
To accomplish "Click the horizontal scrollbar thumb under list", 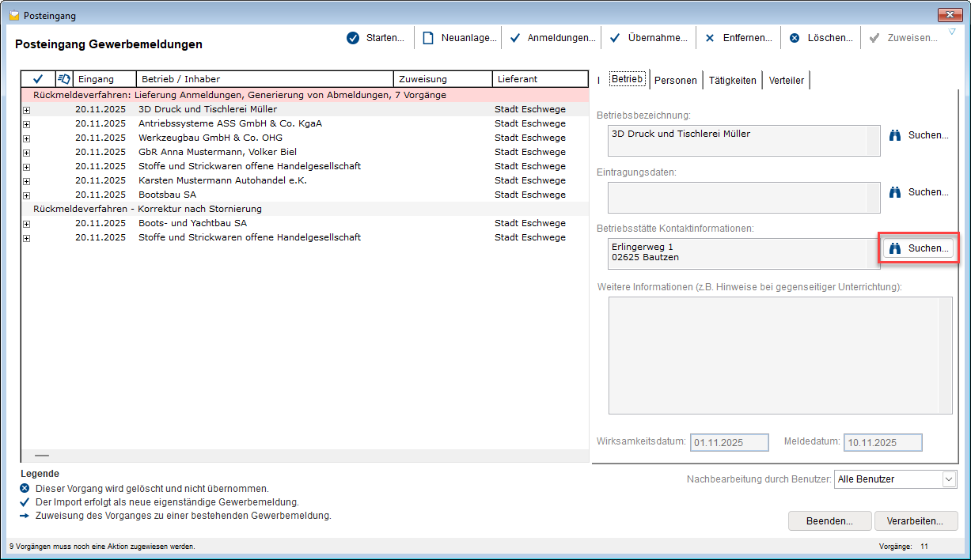I will point(42,456).
